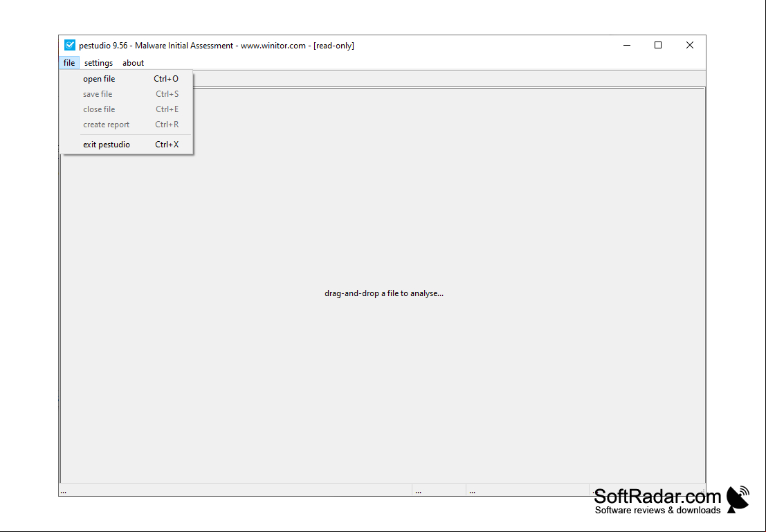Click the pestudio checkmark app icon
Viewport: 766px width, 532px height.
click(x=70, y=45)
